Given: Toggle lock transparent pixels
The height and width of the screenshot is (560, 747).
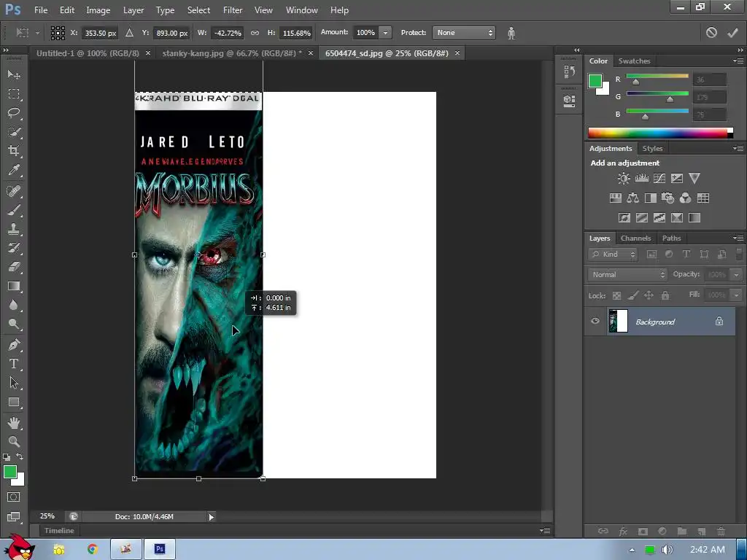Looking at the screenshot, I should point(616,296).
